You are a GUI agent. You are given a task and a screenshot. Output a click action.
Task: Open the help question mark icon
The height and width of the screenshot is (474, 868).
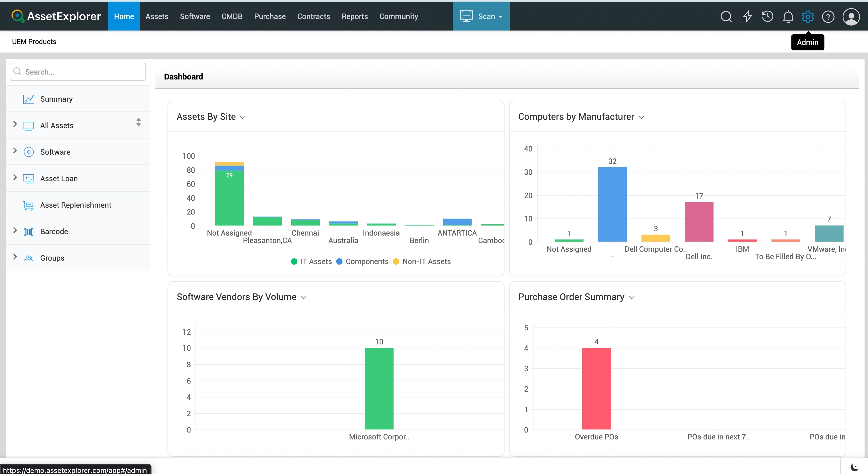(x=828, y=16)
